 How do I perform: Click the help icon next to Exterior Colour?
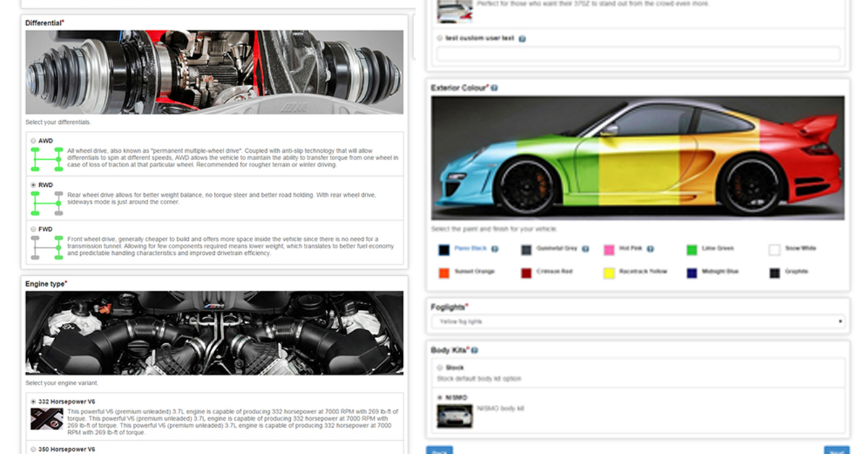coord(495,88)
